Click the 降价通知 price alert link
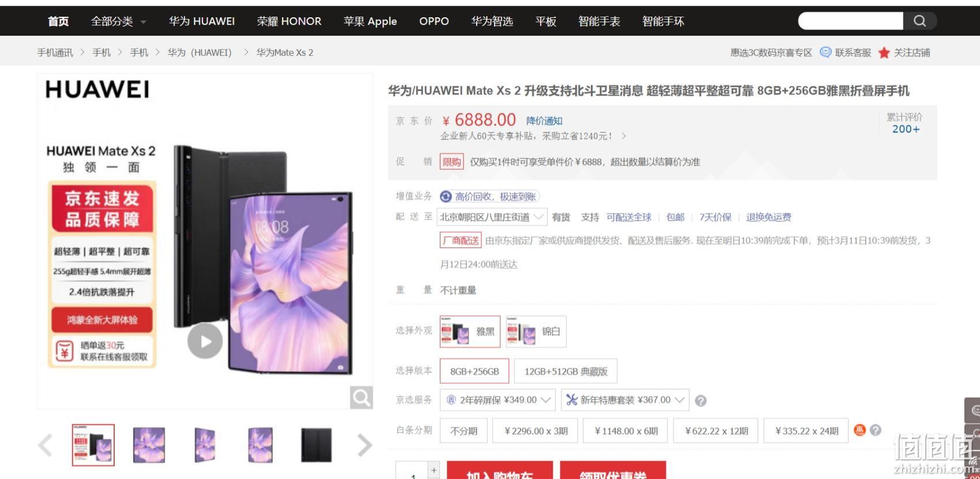 544,121
